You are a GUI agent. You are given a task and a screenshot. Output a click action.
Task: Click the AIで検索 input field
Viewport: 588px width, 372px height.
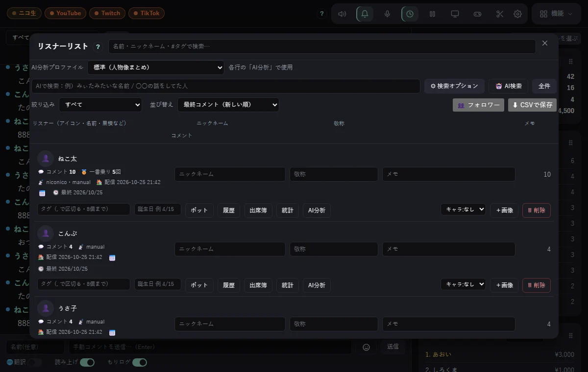tap(226, 86)
